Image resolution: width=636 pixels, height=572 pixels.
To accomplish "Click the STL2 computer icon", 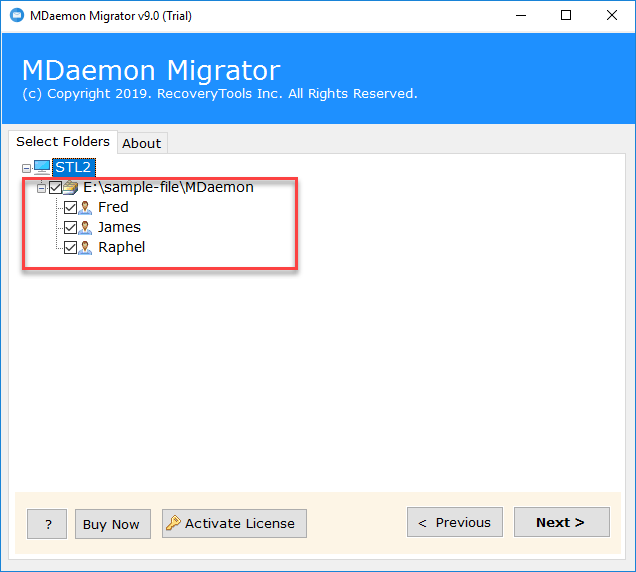I will point(41,167).
